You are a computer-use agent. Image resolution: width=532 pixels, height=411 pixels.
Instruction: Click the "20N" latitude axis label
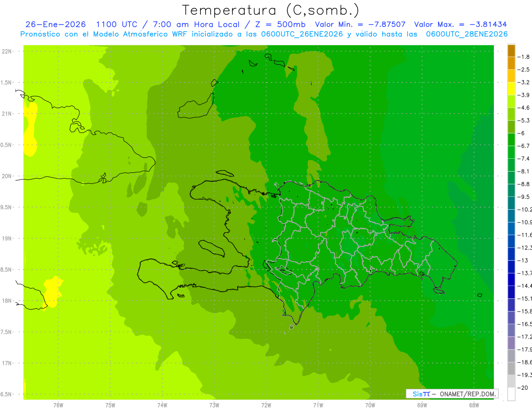pos(7,176)
